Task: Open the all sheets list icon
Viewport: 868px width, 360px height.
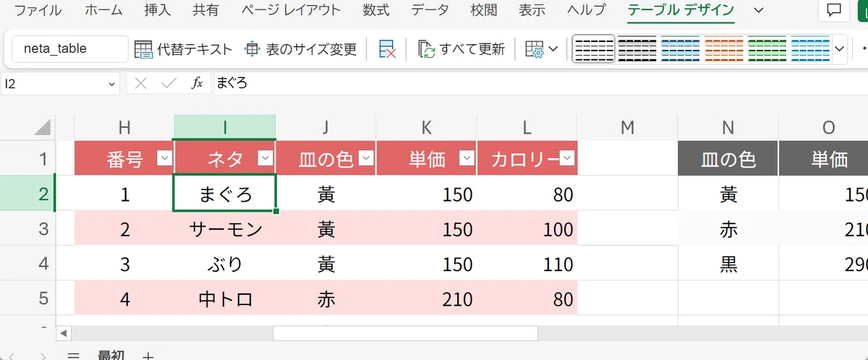Action: [x=73, y=355]
